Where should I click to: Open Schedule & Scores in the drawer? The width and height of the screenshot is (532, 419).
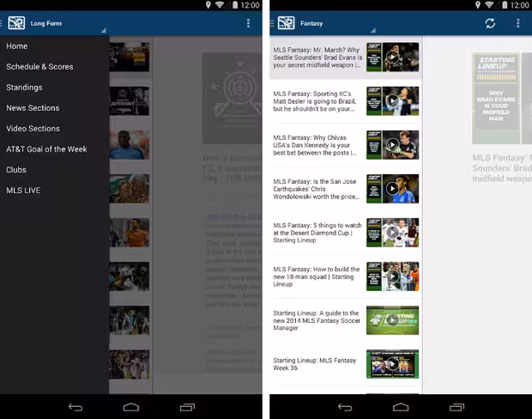(54, 67)
